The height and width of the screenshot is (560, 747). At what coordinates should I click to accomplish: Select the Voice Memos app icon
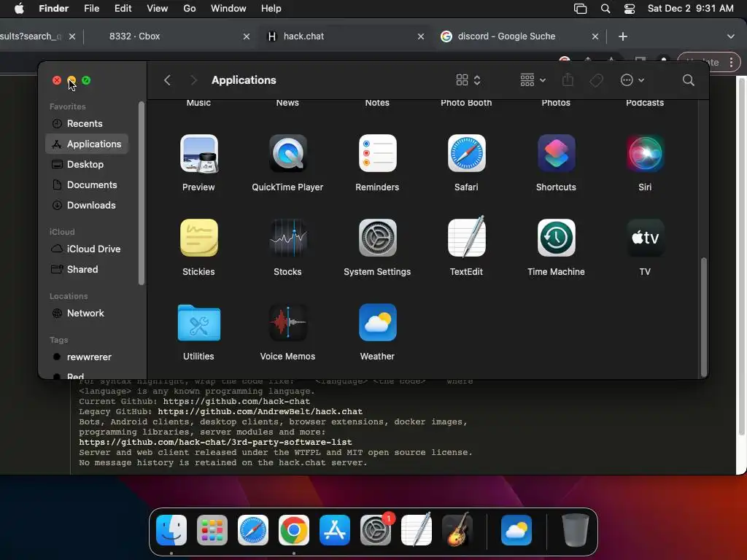click(x=287, y=322)
